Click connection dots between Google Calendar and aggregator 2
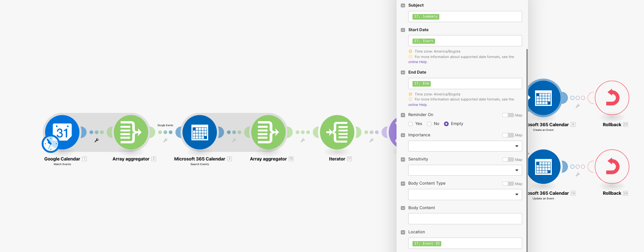The image size is (644, 252). coord(97,132)
